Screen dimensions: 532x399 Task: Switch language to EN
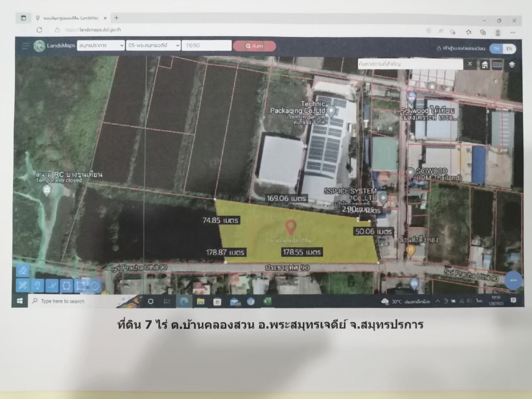coord(509,49)
